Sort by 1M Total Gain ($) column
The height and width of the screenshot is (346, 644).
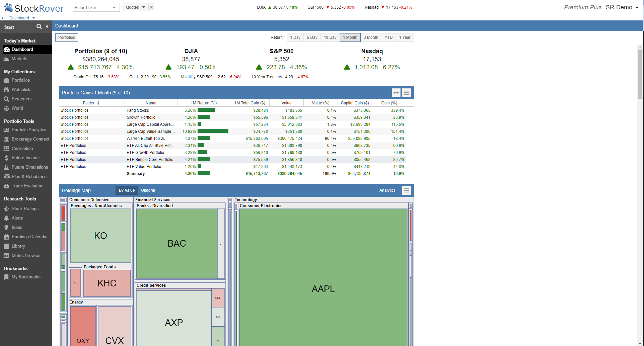tap(250, 103)
